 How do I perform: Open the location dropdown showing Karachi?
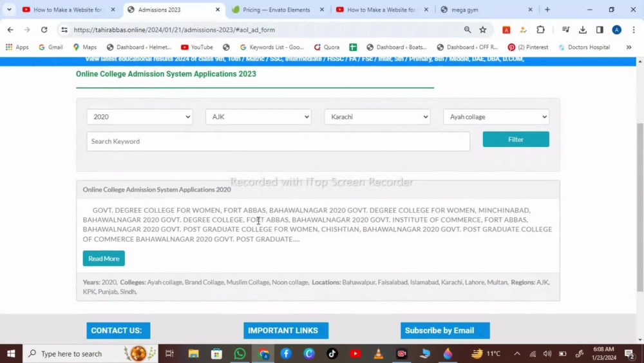click(377, 117)
